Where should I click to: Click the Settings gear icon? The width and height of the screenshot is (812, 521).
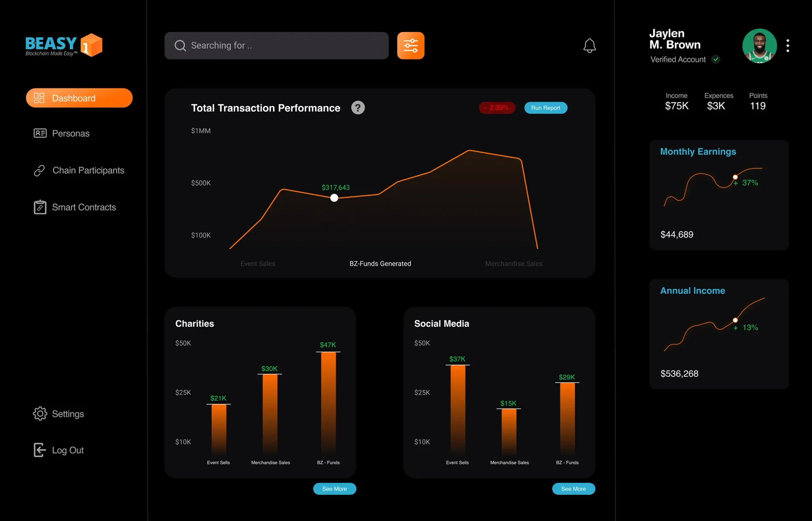coord(40,414)
